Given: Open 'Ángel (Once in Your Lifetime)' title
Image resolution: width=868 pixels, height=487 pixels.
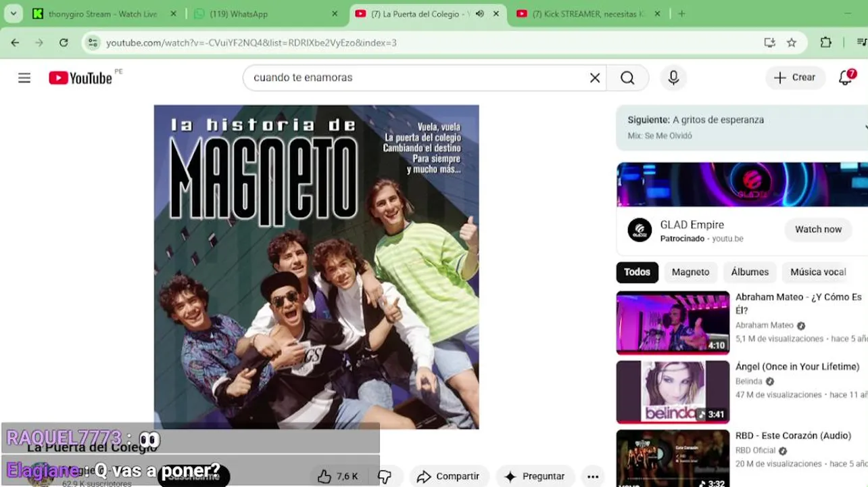Looking at the screenshot, I should pyautogui.click(x=797, y=367).
